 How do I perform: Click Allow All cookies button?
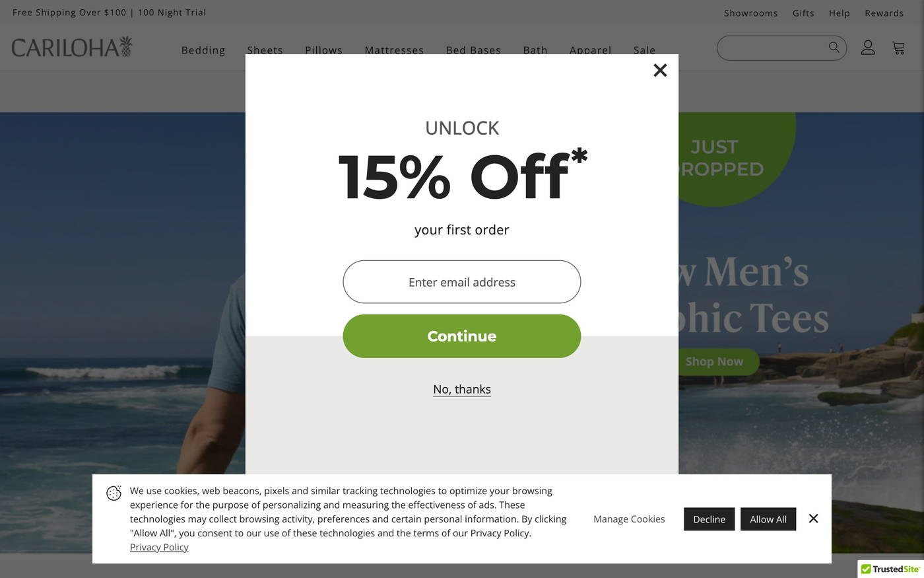coord(768,519)
